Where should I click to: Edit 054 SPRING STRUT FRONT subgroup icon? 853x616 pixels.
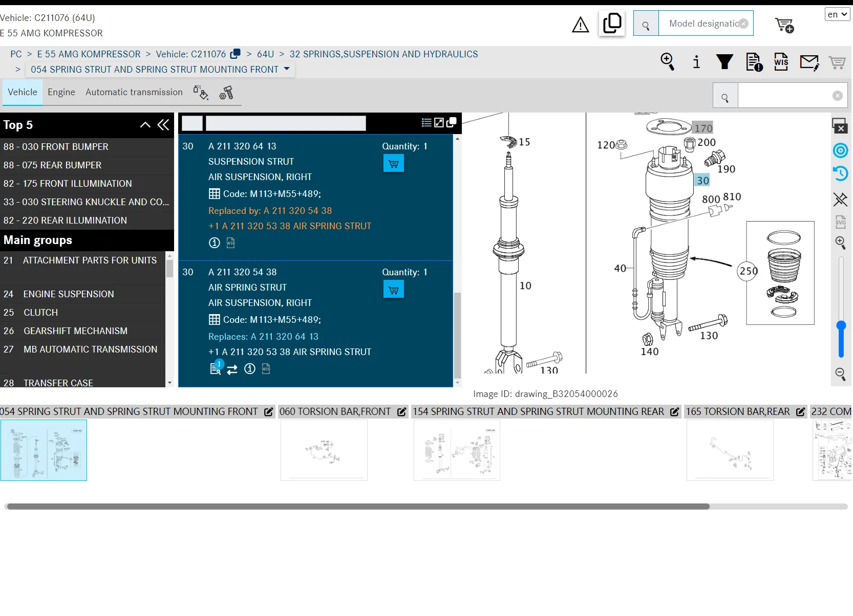tap(268, 412)
